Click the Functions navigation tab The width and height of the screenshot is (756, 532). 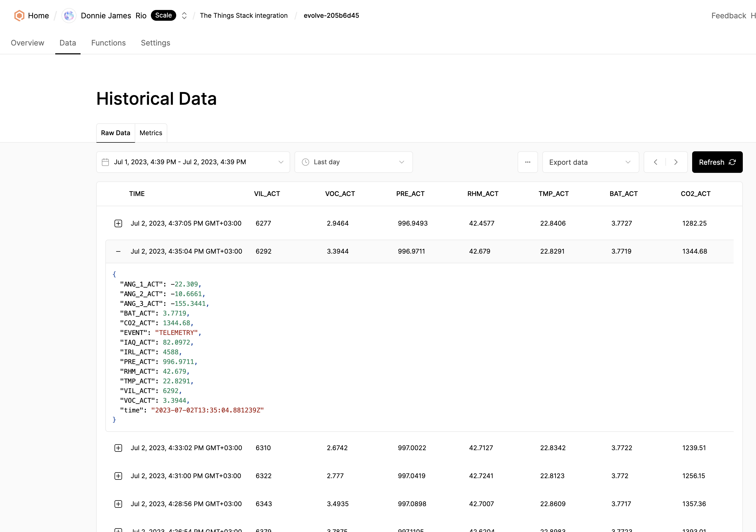tap(108, 43)
